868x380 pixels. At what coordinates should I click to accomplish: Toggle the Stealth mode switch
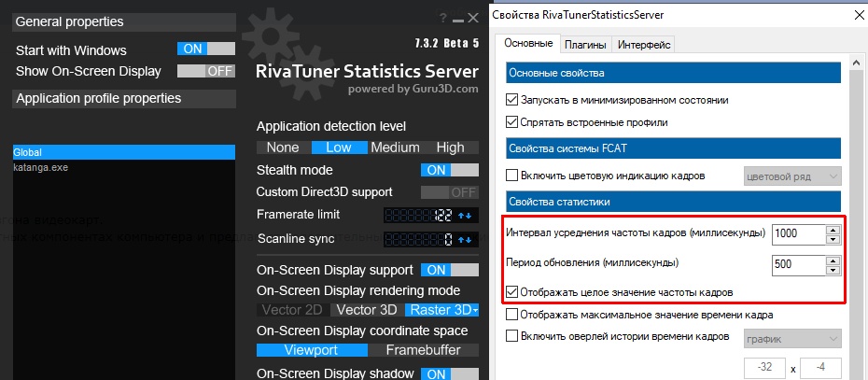click(450, 170)
